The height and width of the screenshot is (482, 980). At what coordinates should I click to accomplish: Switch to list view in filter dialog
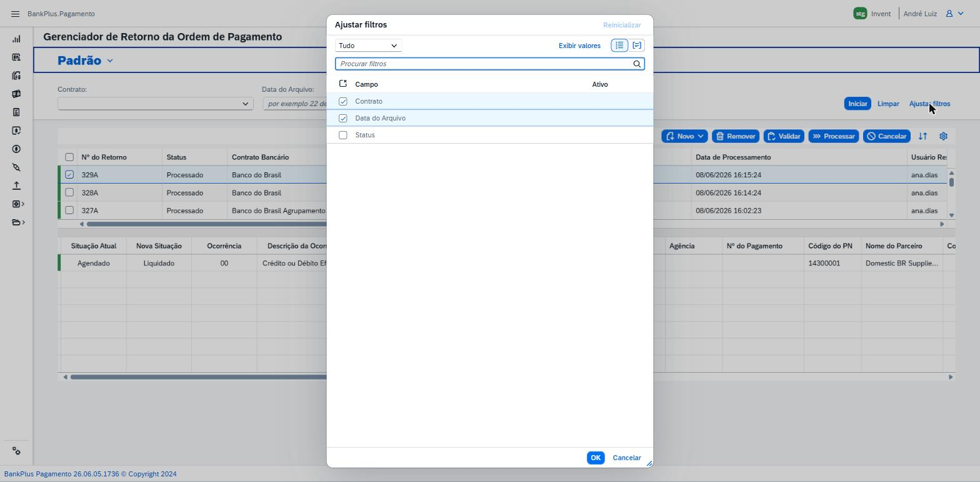click(x=619, y=46)
